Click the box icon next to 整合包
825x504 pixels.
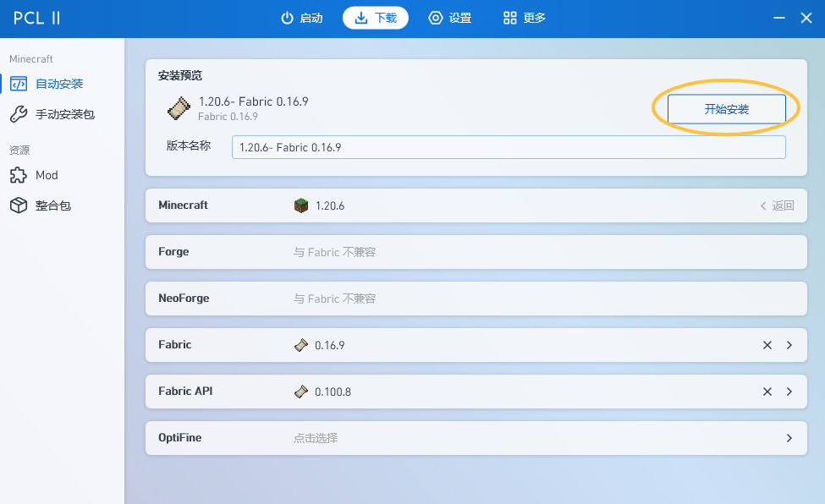click(x=19, y=205)
